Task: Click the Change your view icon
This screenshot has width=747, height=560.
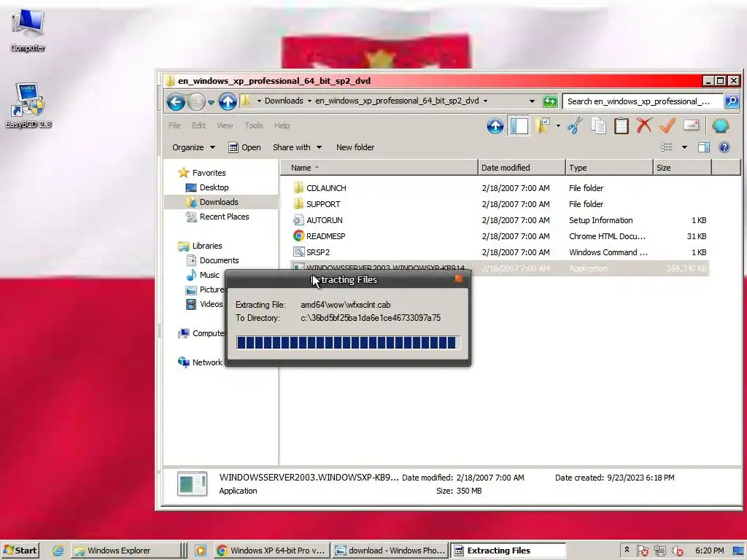Action: click(x=667, y=147)
